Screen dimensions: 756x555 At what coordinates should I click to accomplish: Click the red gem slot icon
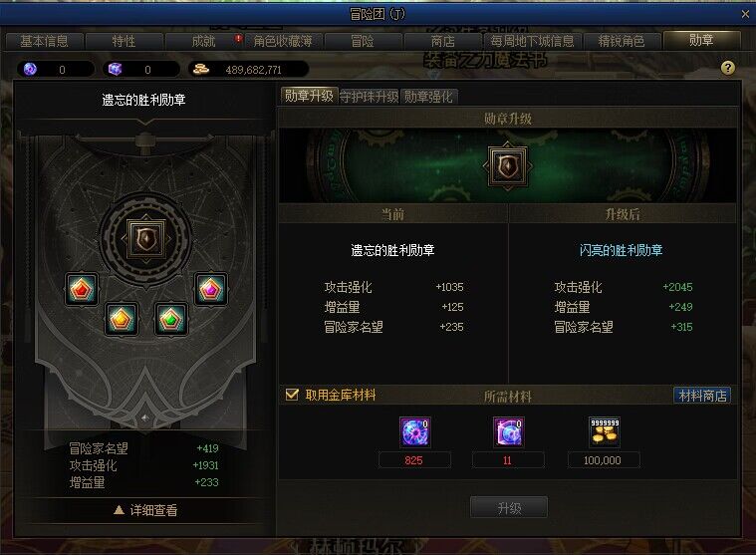pos(82,289)
